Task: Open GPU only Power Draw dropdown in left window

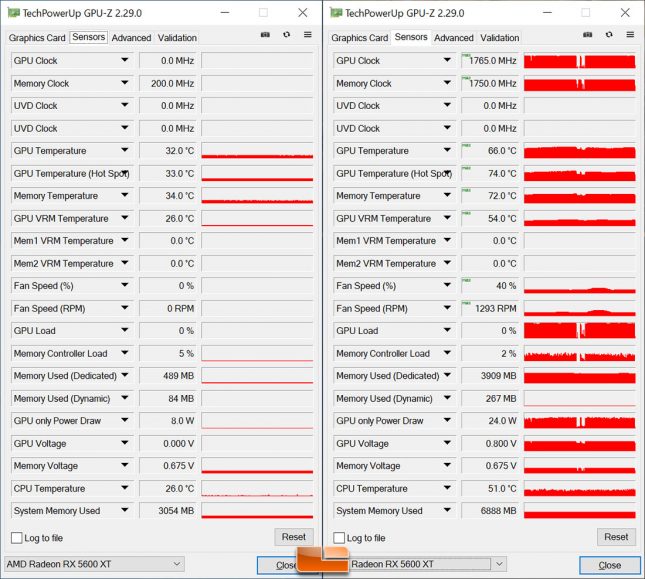Action: [x=125, y=420]
